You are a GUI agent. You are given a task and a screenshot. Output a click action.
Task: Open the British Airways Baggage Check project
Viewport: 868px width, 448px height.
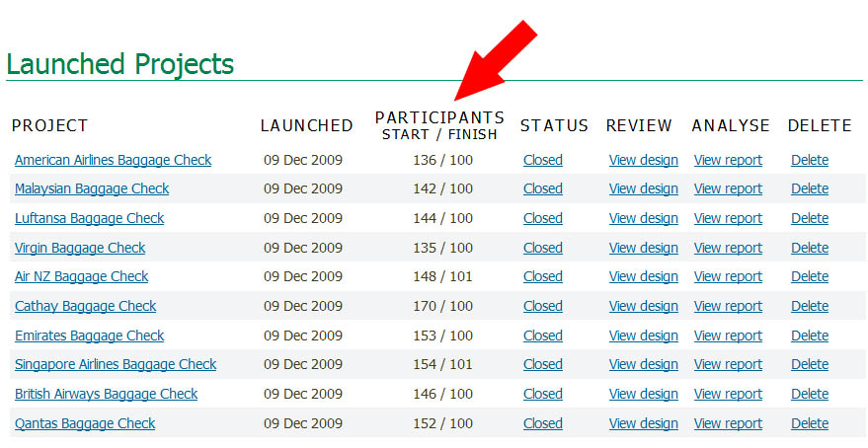[106, 395]
